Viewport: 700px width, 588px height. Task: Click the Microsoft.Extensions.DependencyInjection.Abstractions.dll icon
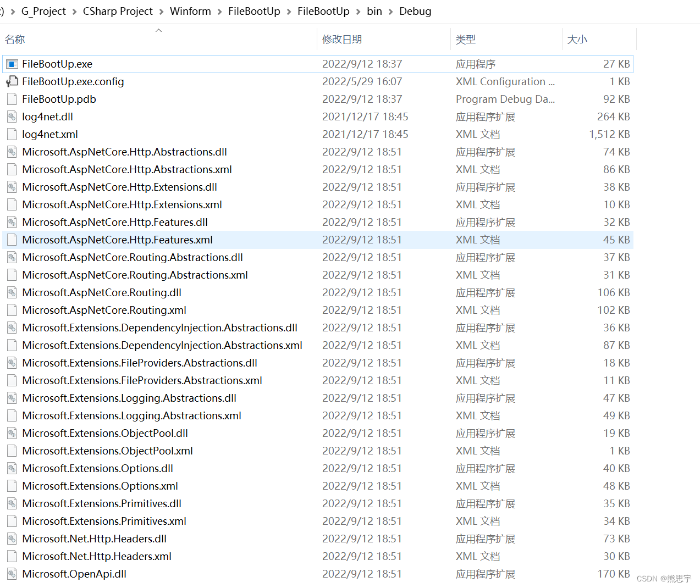[12, 328]
